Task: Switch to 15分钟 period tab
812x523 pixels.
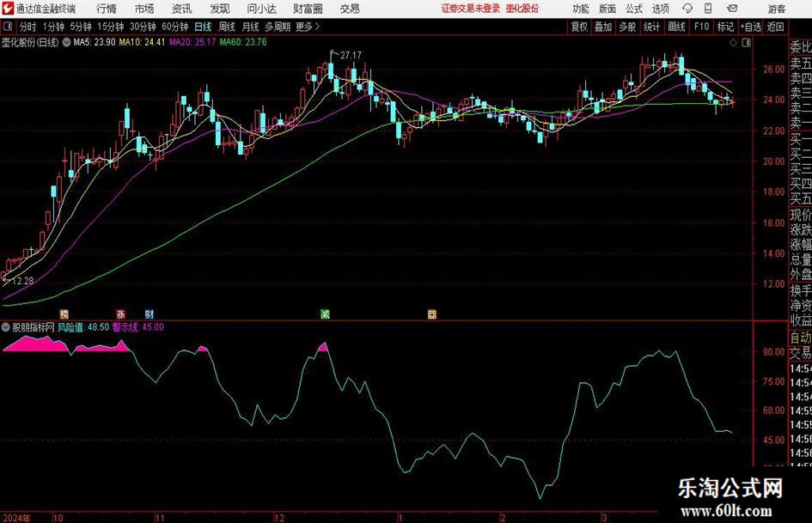Action: (x=111, y=27)
